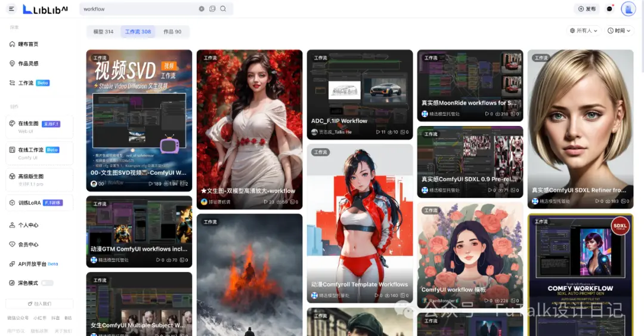
Task: Select the 工作流 308 tab
Action: (138, 32)
